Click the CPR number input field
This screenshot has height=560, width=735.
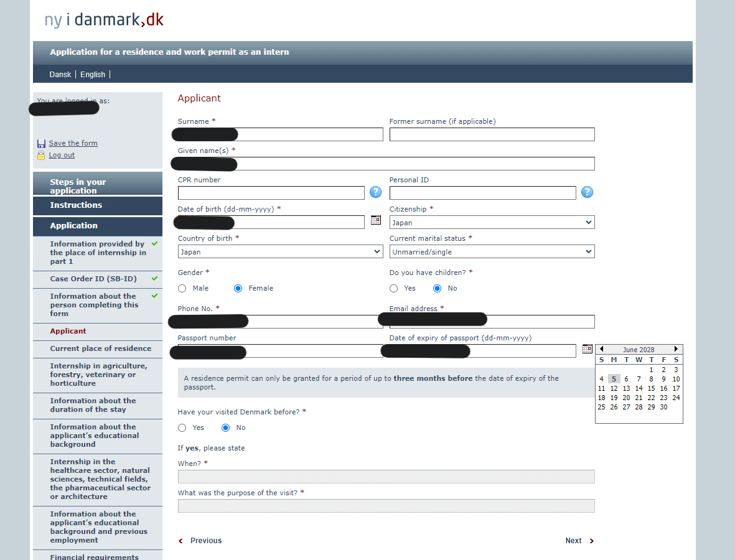pyautogui.click(x=271, y=193)
